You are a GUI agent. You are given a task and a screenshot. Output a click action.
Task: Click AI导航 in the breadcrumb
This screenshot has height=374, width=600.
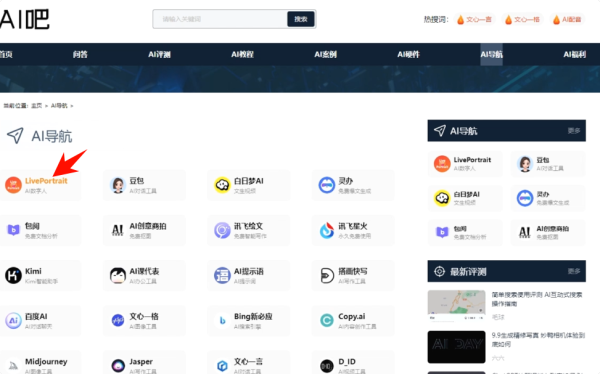[59, 106]
